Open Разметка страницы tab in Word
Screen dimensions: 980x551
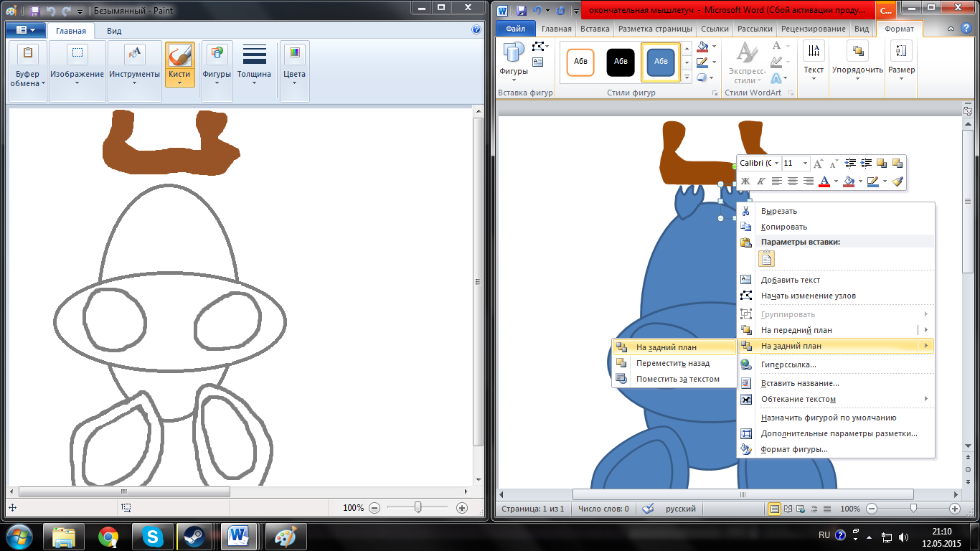(x=655, y=29)
